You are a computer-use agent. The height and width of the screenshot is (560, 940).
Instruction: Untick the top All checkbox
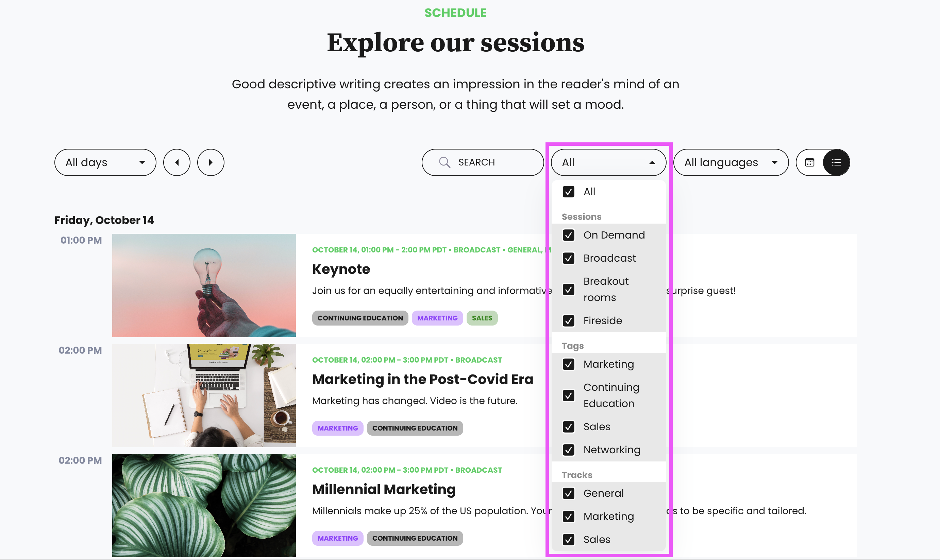point(568,192)
